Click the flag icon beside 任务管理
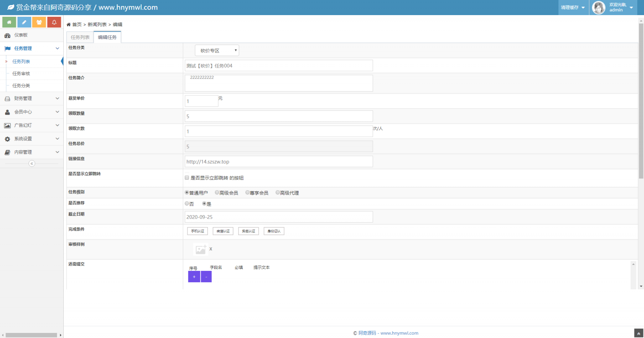 click(8, 49)
